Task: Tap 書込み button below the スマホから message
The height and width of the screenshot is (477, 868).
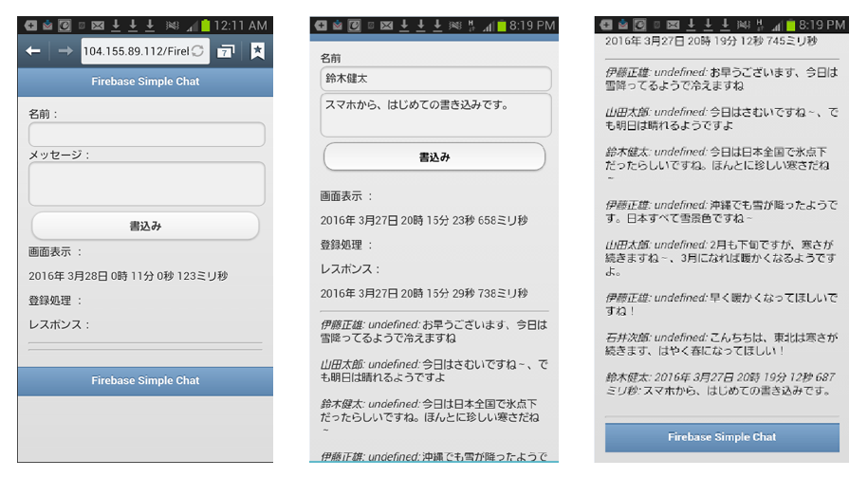Action: point(434,157)
